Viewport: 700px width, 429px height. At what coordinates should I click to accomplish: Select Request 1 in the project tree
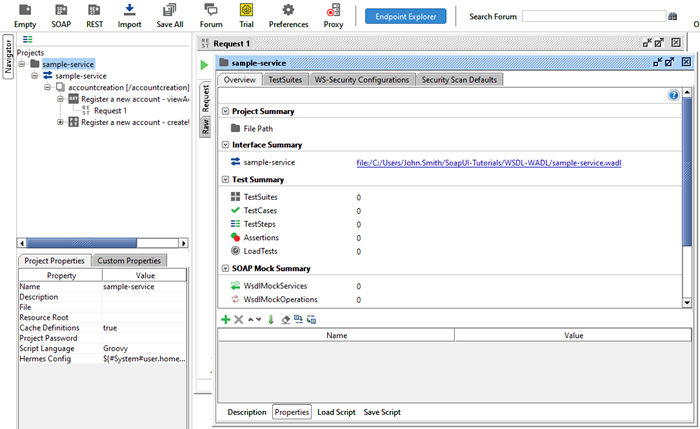click(110, 111)
